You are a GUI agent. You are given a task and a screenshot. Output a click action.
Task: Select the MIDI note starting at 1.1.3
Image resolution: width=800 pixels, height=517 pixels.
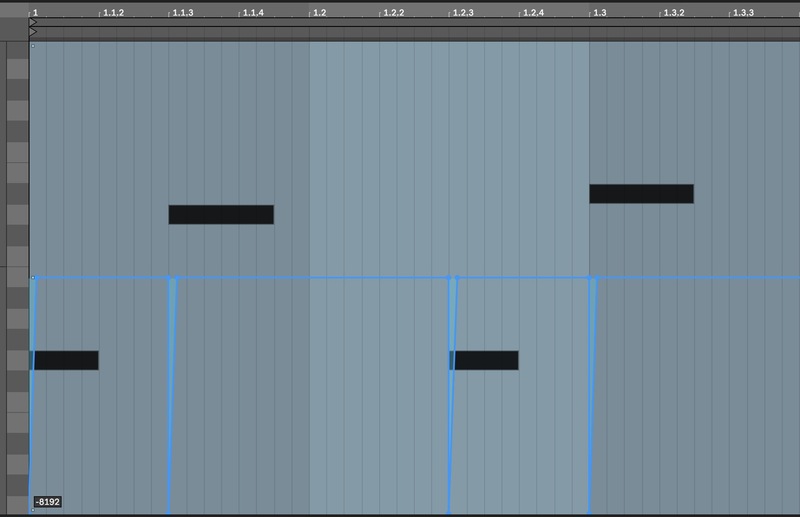click(221, 214)
